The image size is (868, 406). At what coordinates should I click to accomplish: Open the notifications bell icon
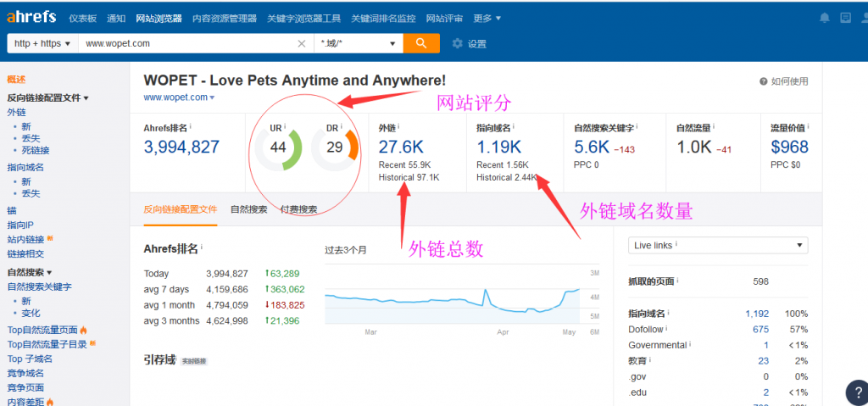point(825,18)
